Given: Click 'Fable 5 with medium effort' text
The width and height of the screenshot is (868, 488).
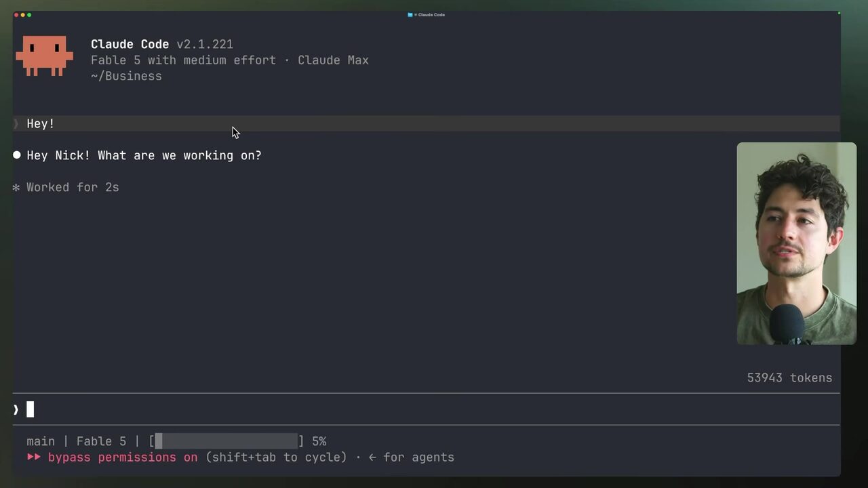Looking at the screenshot, I should pos(183,60).
